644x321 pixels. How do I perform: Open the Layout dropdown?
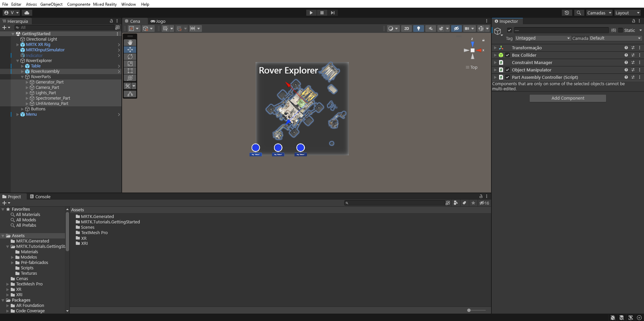point(627,13)
